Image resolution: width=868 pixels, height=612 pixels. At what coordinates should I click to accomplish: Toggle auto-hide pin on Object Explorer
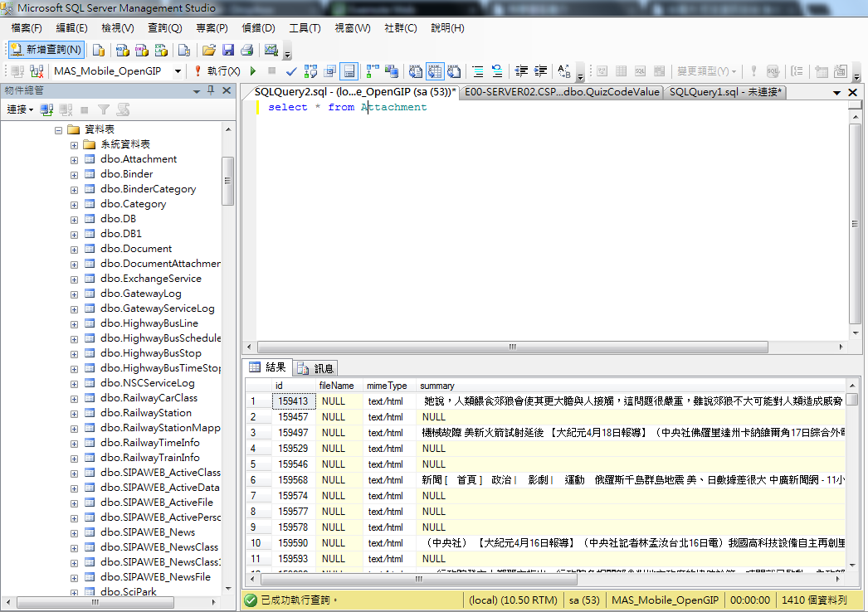click(x=211, y=90)
